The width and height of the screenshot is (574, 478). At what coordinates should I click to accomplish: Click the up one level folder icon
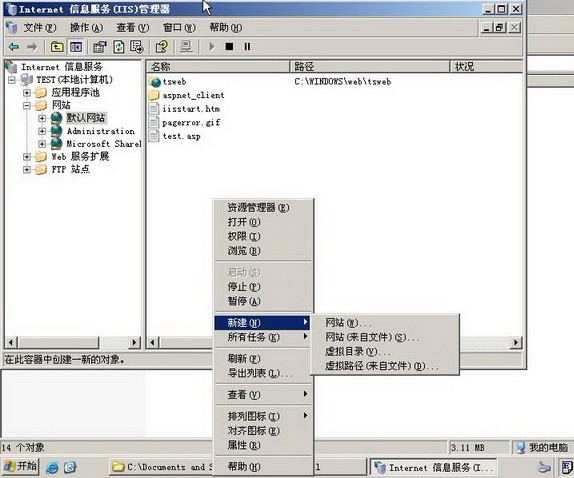click(x=57, y=47)
